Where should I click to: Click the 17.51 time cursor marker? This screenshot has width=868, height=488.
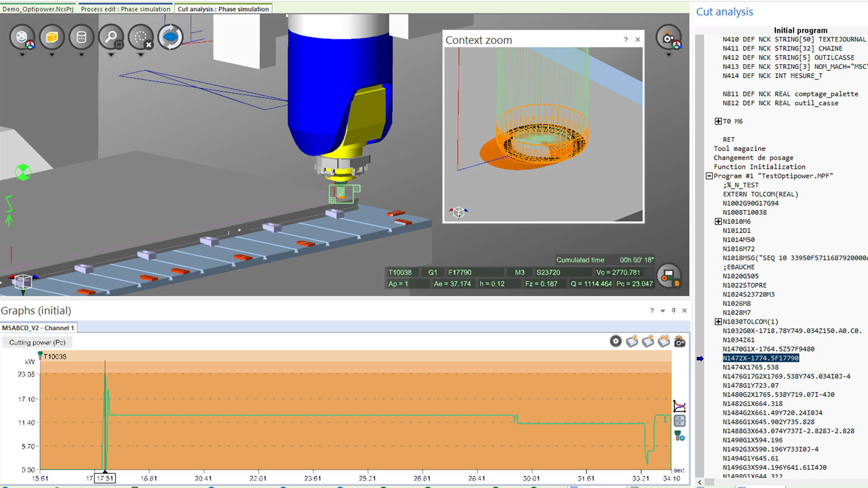click(105, 478)
